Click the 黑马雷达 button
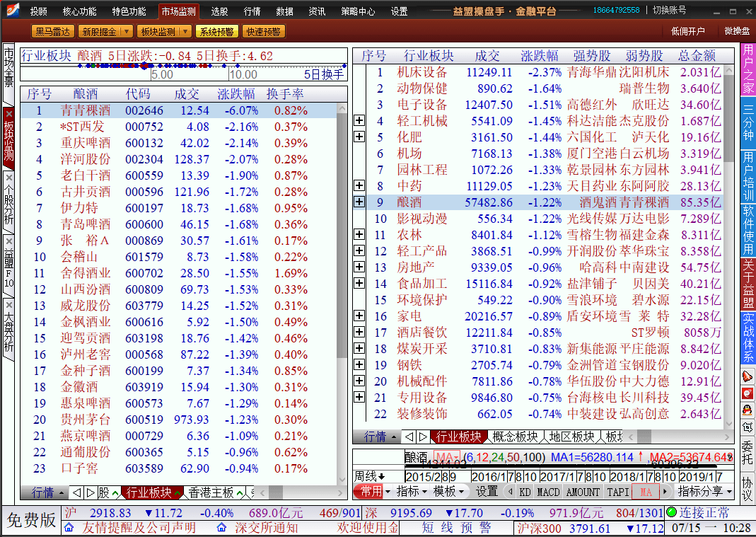 (53, 32)
